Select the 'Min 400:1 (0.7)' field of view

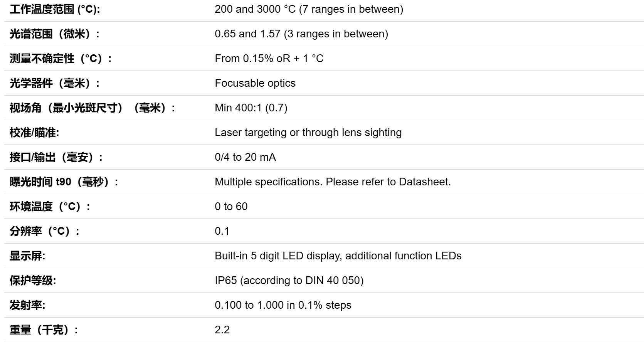(251, 108)
